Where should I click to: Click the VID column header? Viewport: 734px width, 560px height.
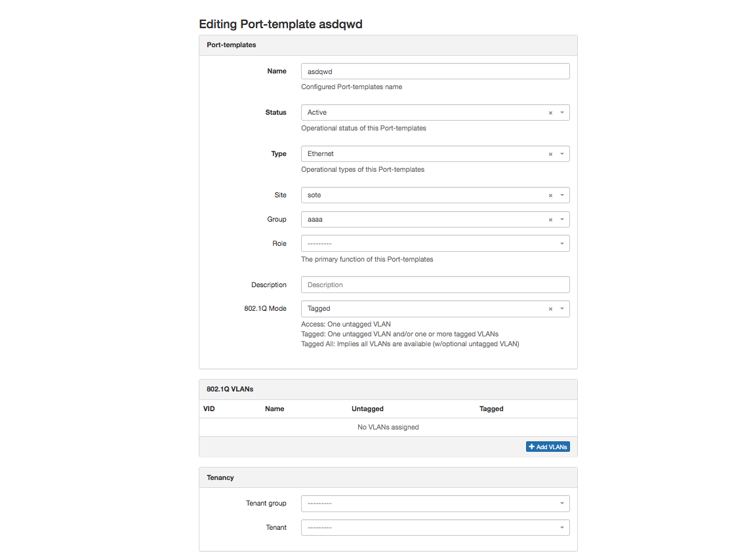(209, 409)
